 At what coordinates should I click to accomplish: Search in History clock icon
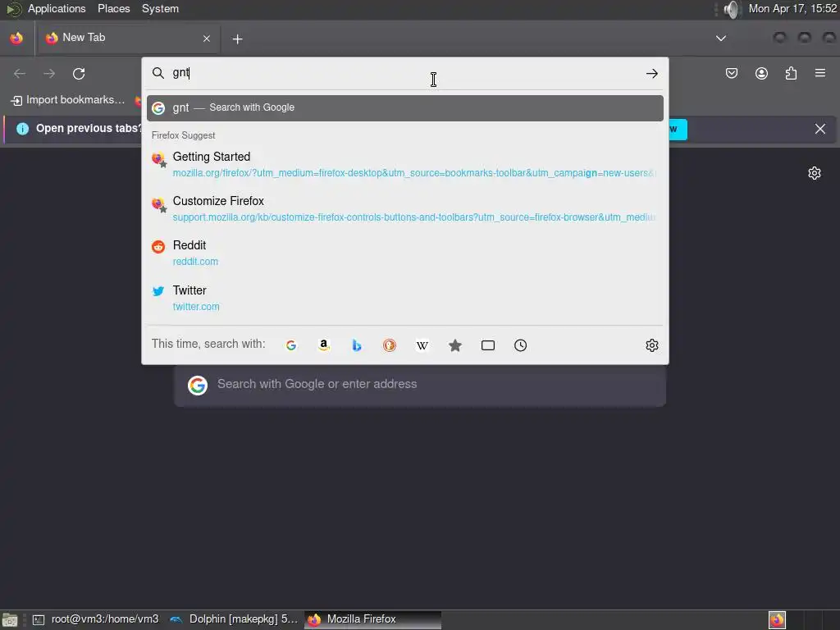point(521,345)
